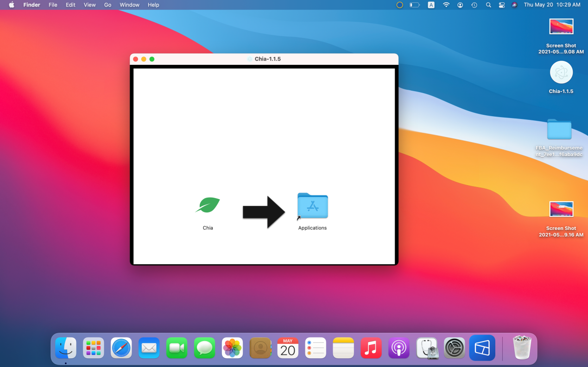The width and height of the screenshot is (588, 367).
Task: Open the blue window app in Dock
Action: (482, 348)
